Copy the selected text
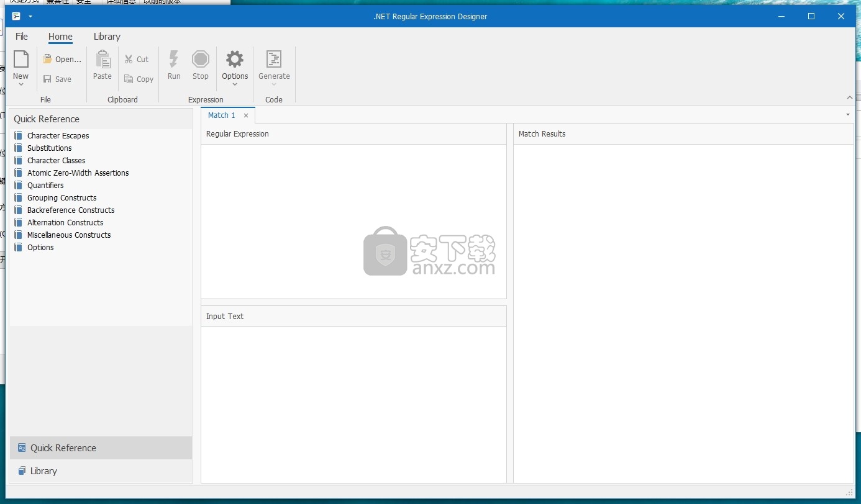Screen dimensions: 861x504 pyautogui.click(x=139, y=79)
